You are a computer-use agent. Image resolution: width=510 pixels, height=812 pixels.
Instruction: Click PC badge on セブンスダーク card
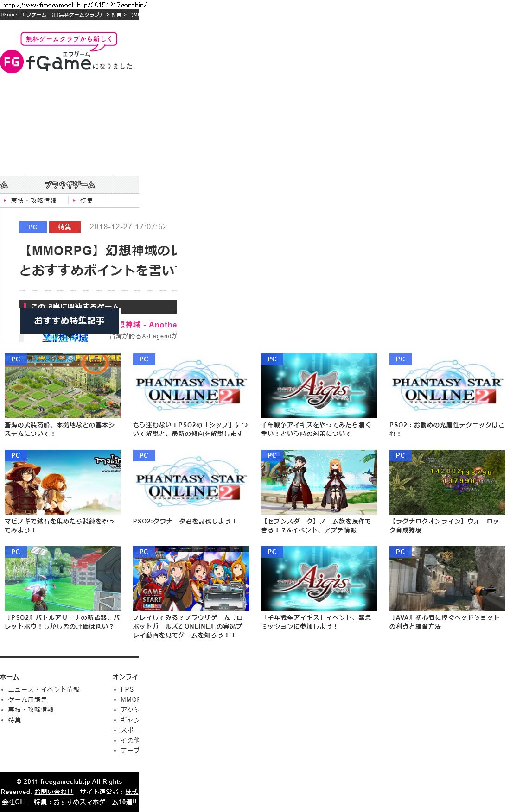point(272,455)
